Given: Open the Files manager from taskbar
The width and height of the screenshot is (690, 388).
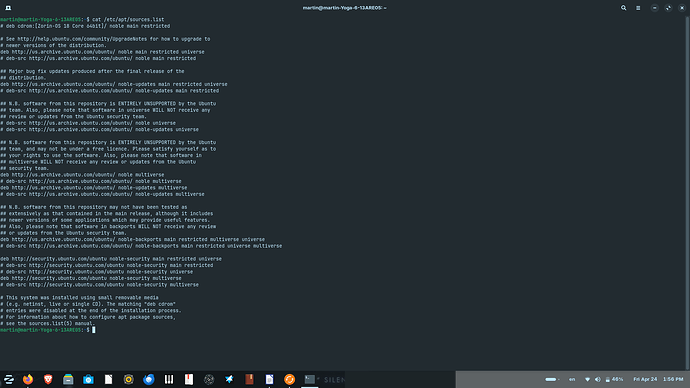Looking at the screenshot, I should [x=68, y=379].
